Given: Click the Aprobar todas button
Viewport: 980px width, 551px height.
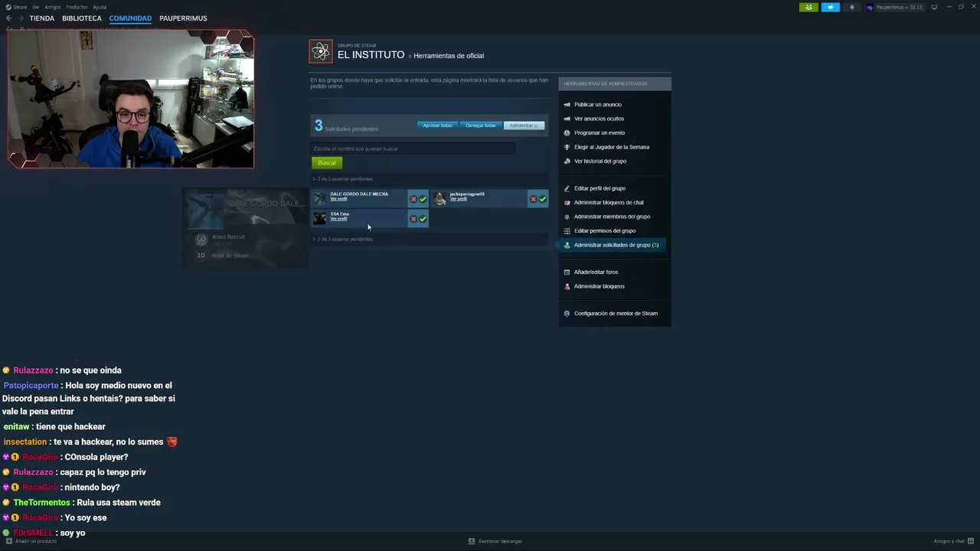Looking at the screenshot, I should [437, 126].
